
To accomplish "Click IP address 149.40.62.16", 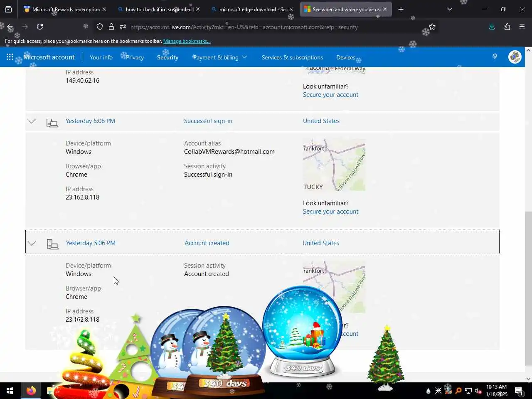I will pos(82,81).
